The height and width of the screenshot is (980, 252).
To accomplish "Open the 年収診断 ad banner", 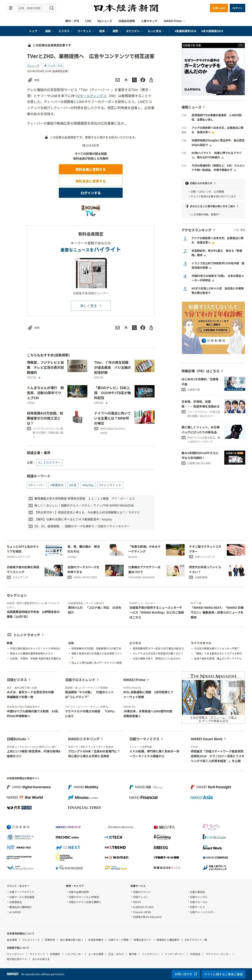I will tap(213, 328).
